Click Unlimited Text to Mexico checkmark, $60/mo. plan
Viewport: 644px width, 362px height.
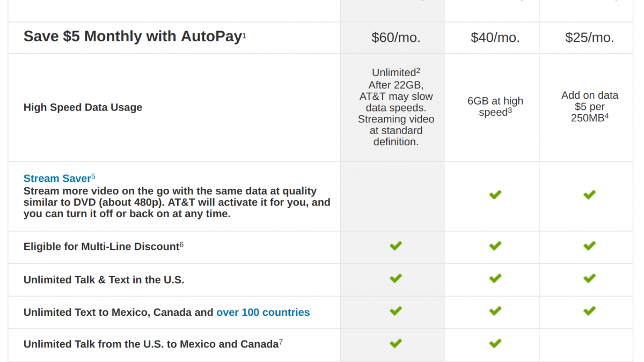(x=396, y=311)
